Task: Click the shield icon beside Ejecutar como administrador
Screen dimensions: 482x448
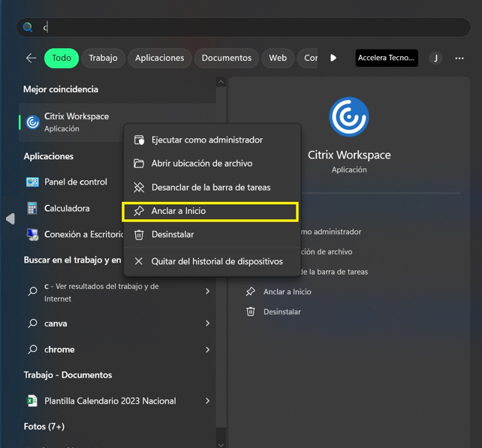Action: [139, 140]
